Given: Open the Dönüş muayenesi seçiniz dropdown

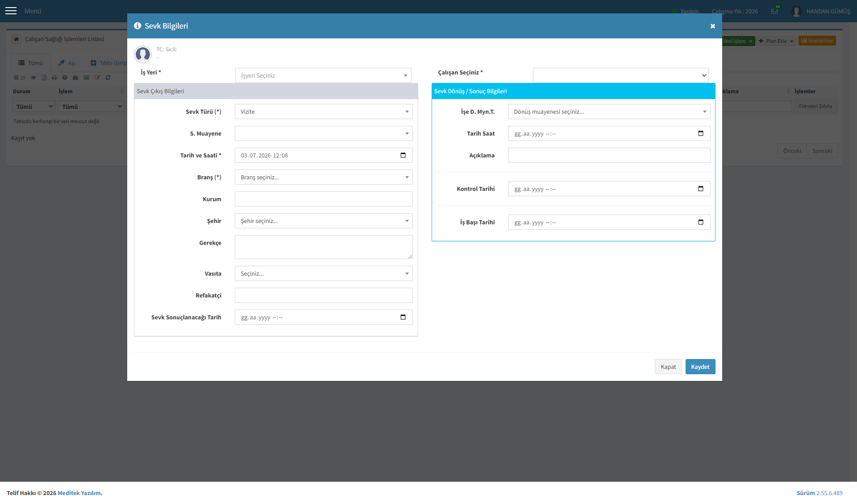Looking at the screenshot, I should pyautogui.click(x=609, y=112).
